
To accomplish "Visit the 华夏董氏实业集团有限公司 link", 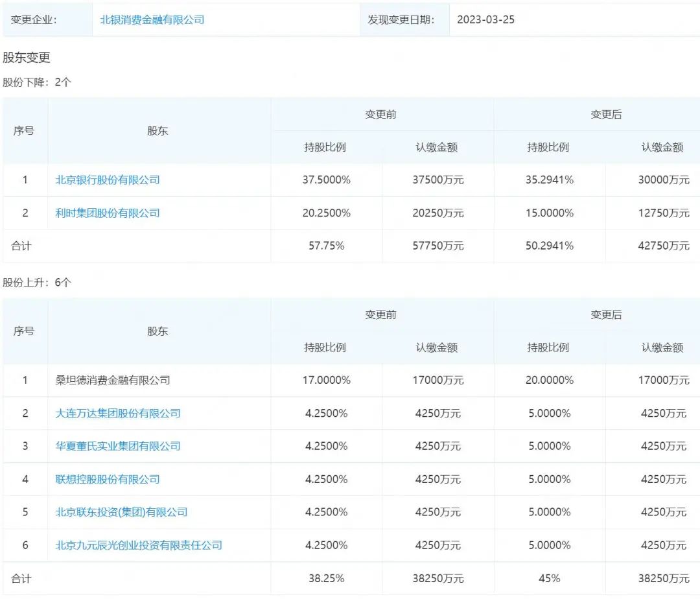I will [118, 446].
